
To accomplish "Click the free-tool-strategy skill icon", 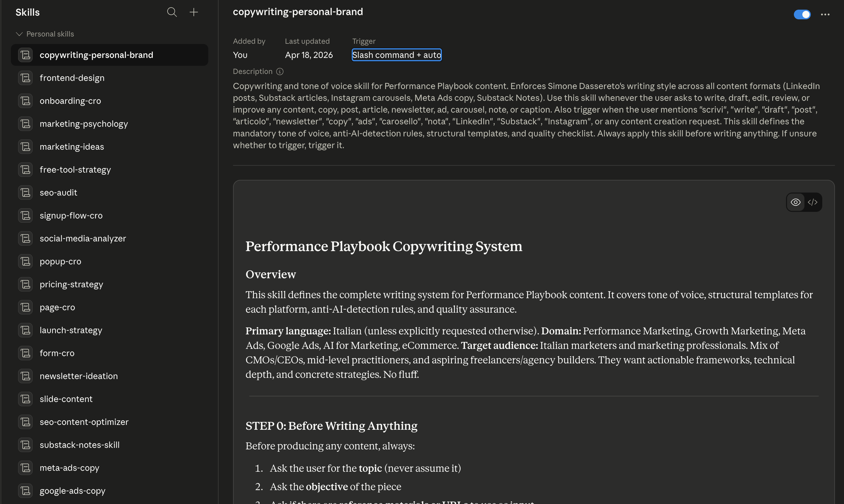I will [x=25, y=170].
